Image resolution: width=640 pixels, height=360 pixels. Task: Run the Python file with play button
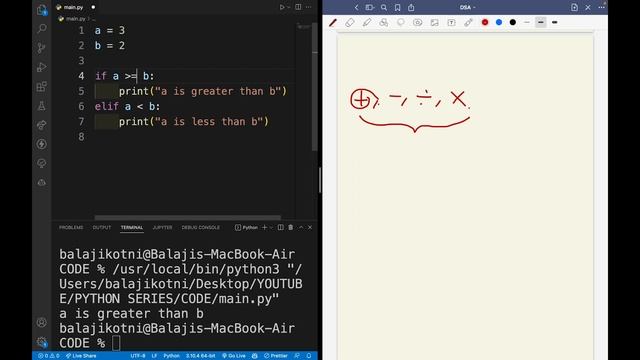click(282, 7)
